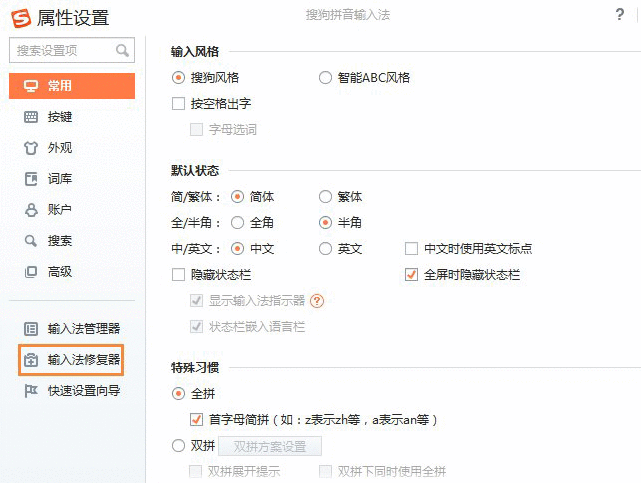Viewport: 641px width, 483px height.
Task: Select 搜狗风格 radio button
Action: point(178,78)
